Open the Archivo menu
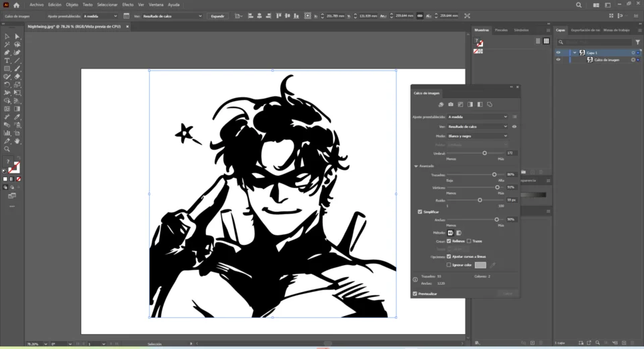644x349 pixels. coord(36,5)
